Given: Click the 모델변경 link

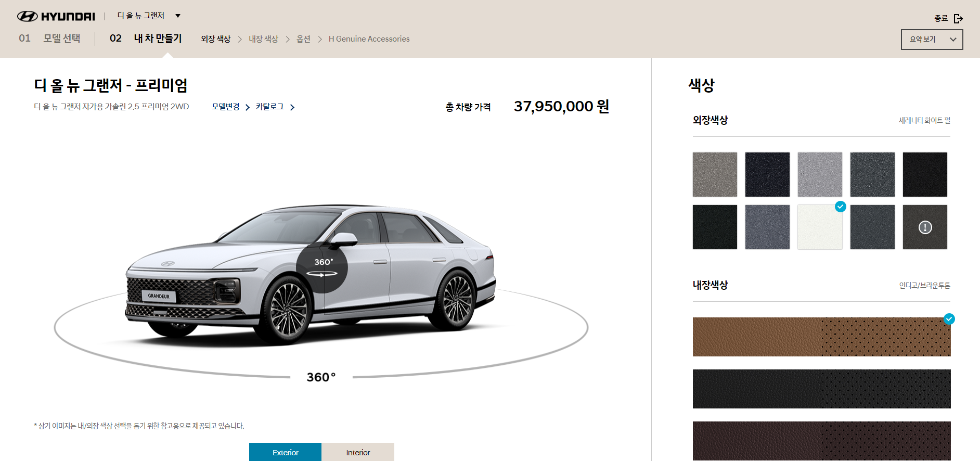Looking at the screenshot, I should (225, 107).
